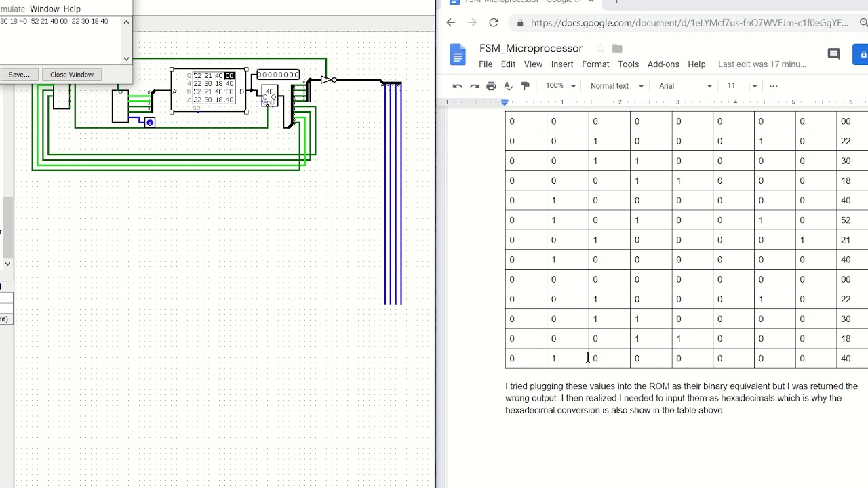Open the File menu in Docs

pos(486,64)
